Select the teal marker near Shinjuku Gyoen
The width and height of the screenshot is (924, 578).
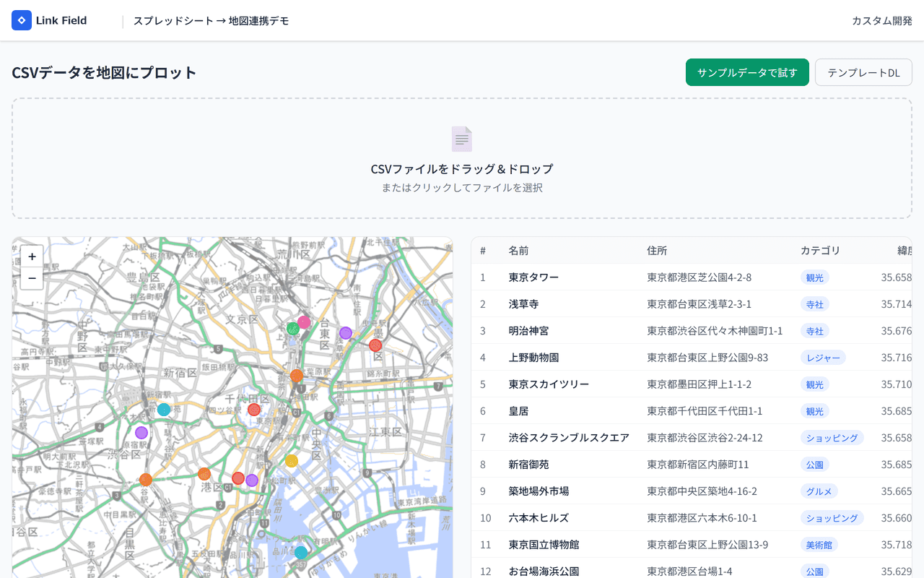(164, 410)
